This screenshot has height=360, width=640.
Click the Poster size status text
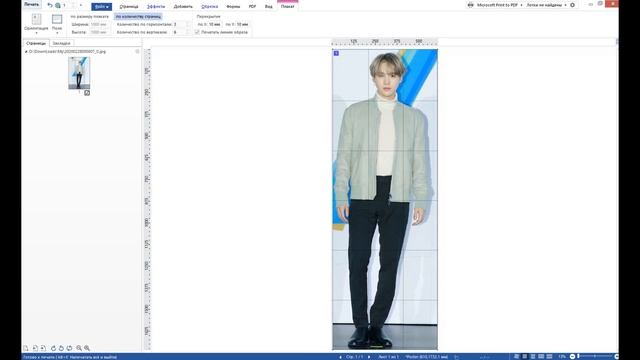[427, 357]
